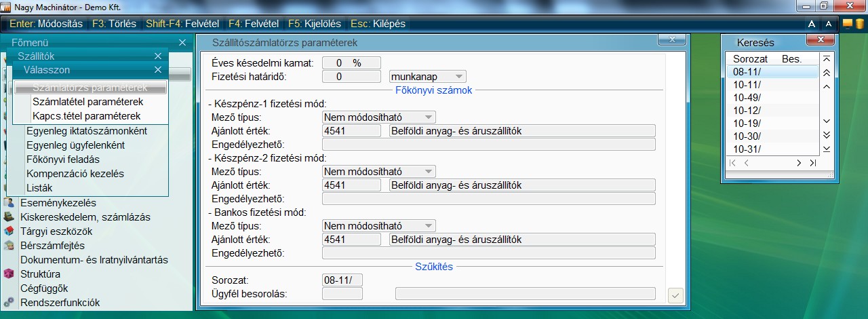The height and width of the screenshot is (319, 868).
Task: Open Cégfüggők module in main menu
Action: coord(44,288)
